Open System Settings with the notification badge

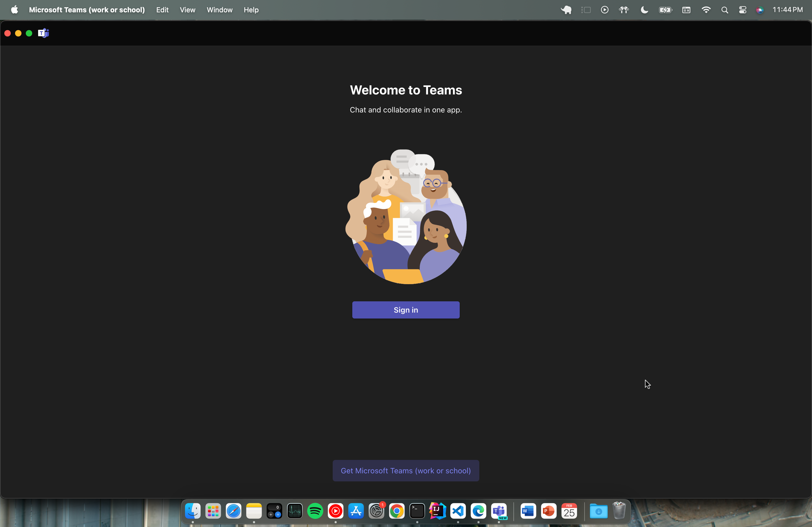click(376, 511)
